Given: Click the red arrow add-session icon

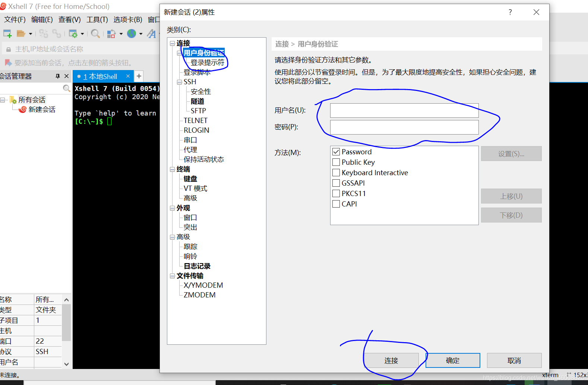Looking at the screenshot, I should (8, 63).
